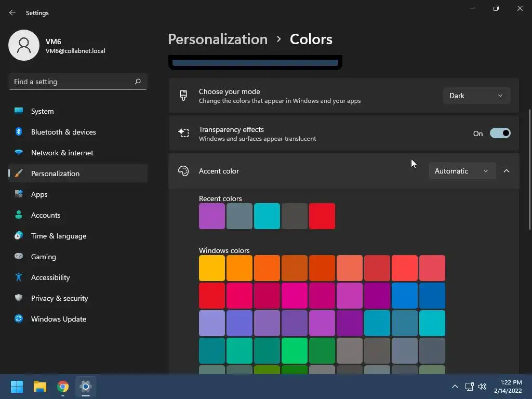Go back with the Settings back arrow
This screenshot has height=399, width=532.
pos(12,12)
